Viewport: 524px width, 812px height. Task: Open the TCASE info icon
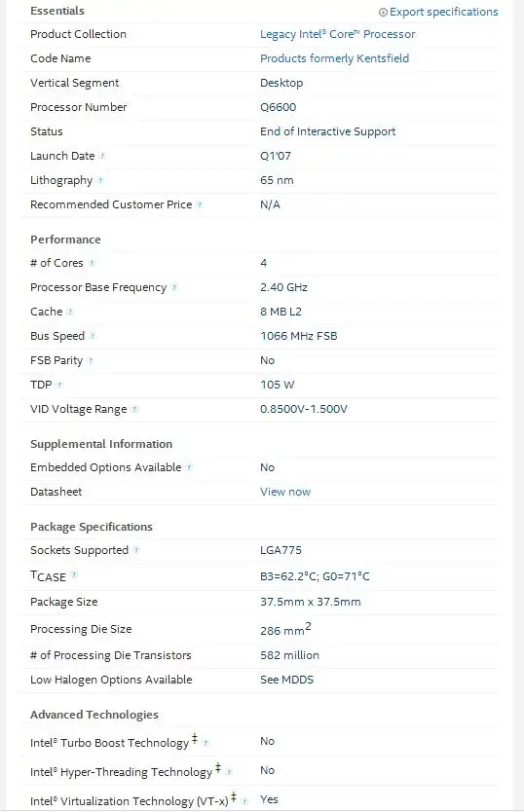pos(74,574)
